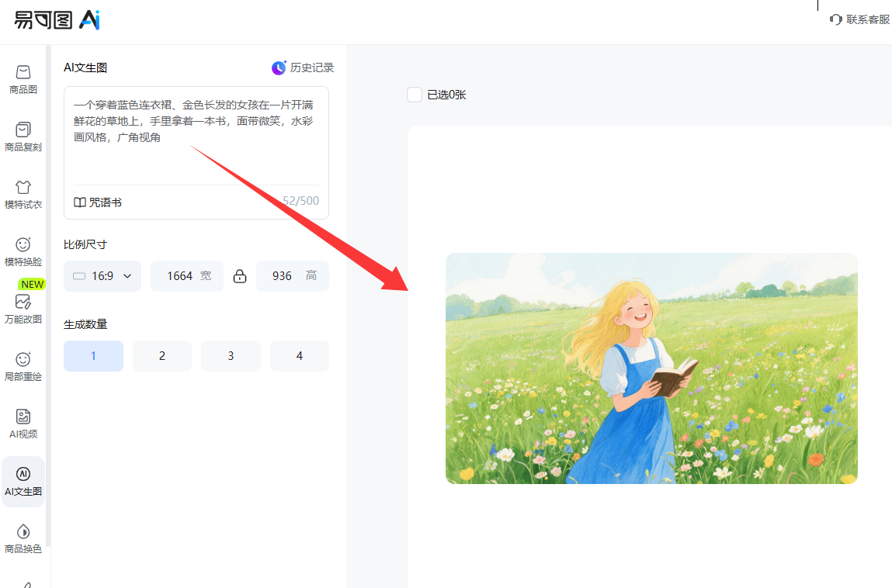
Task: Click the 联系客服 headset link
Action: click(859, 19)
